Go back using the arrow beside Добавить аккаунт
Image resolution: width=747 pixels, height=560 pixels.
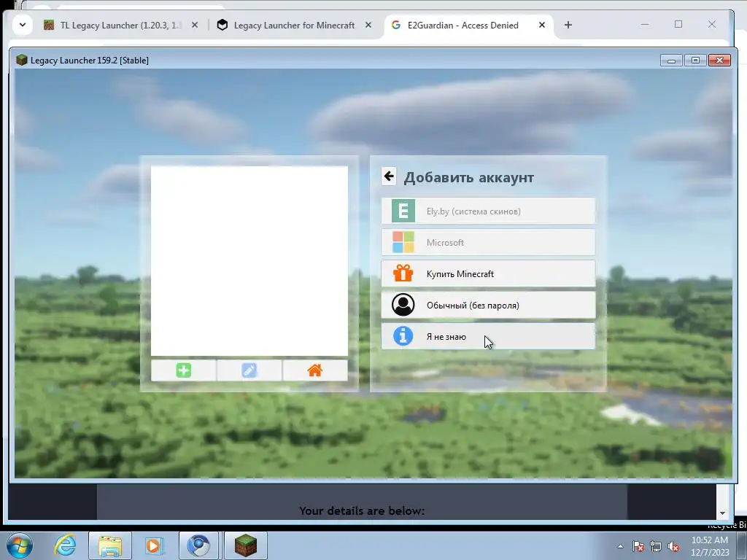click(389, 176)
